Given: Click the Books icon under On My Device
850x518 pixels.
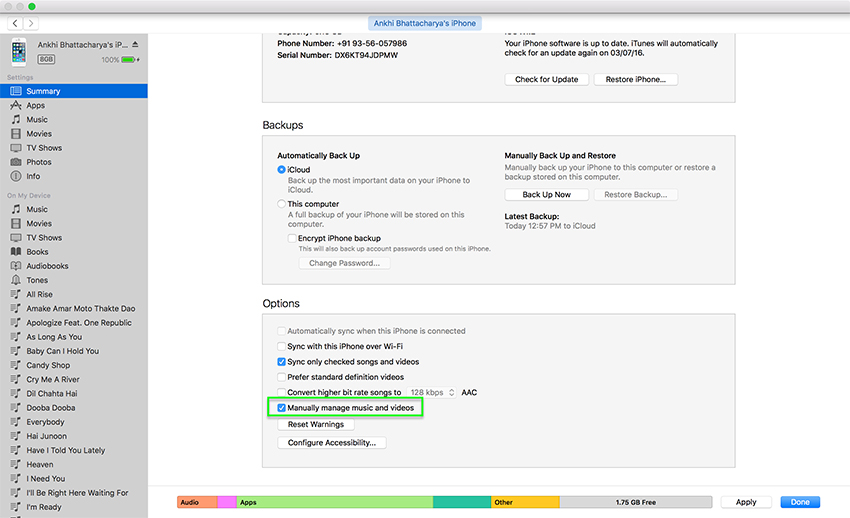Looking at the screenshot, I should (x=16, y=252).
